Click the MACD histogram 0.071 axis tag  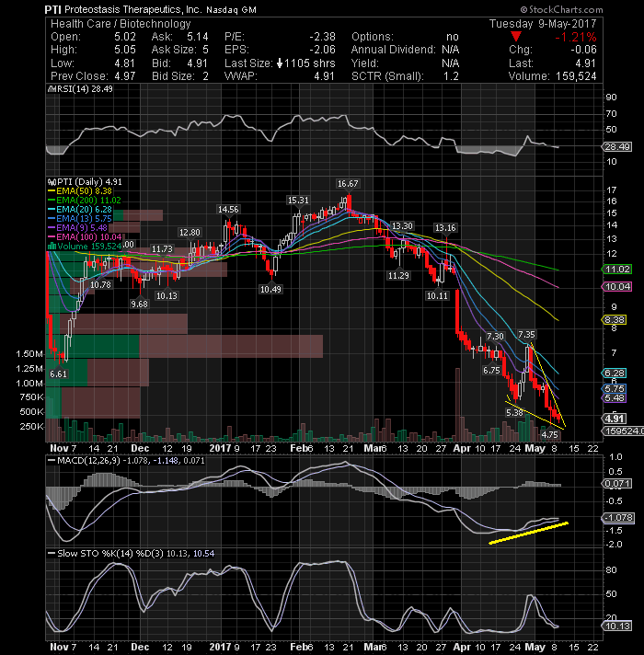(616, 484)
